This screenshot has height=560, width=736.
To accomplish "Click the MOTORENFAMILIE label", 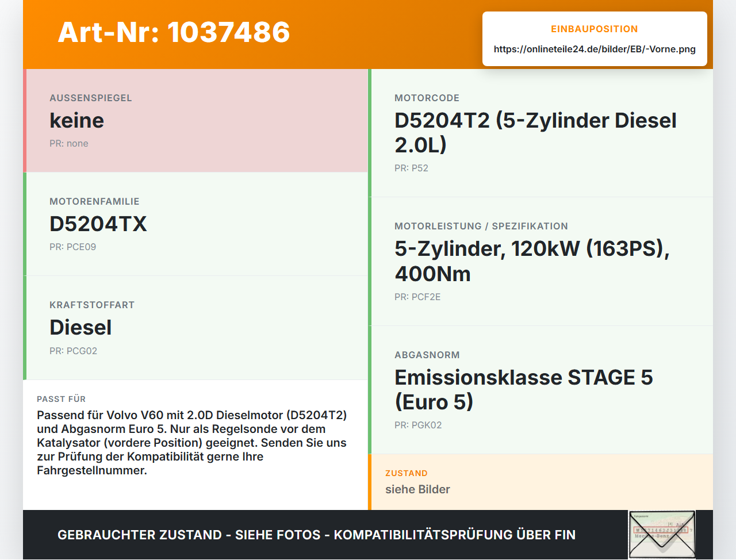I will tap(94, 202).
